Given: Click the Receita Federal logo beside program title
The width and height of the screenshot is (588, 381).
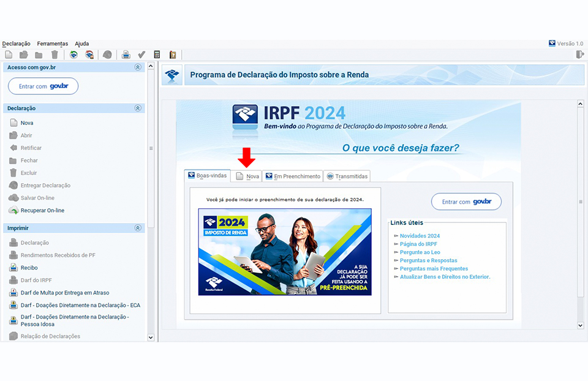Looking at the screenshot, I should [172, 75].
